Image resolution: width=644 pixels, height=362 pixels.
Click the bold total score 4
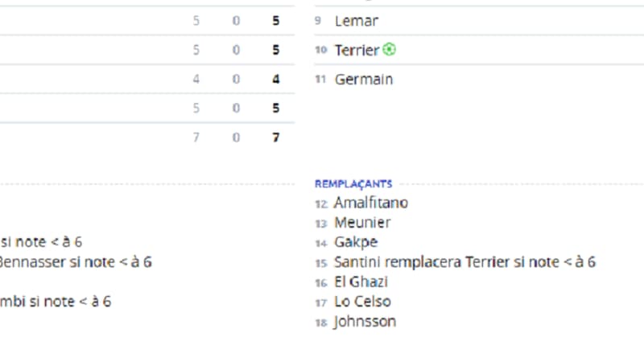point(276,79)
